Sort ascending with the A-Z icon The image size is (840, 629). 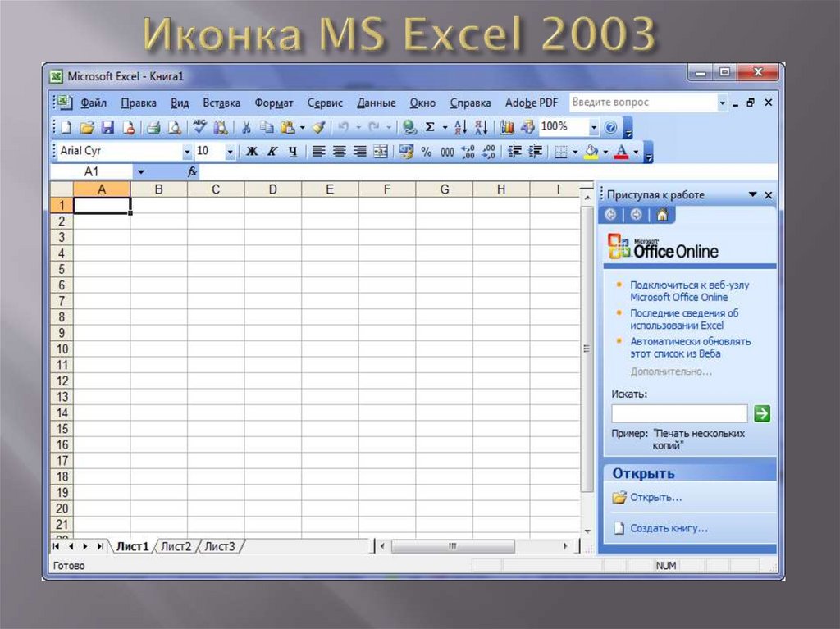pyautogui.click(x=460, y=127)
